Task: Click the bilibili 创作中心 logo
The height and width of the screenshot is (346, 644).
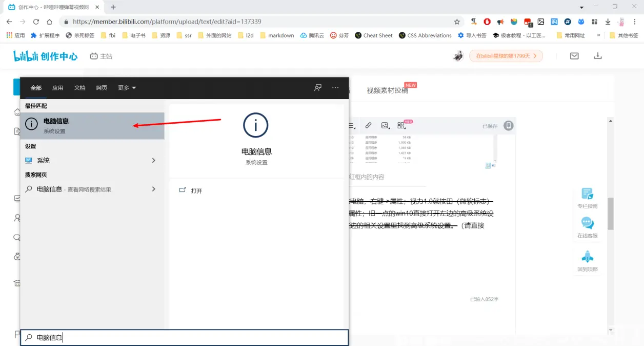Action: tap(46, 56)
